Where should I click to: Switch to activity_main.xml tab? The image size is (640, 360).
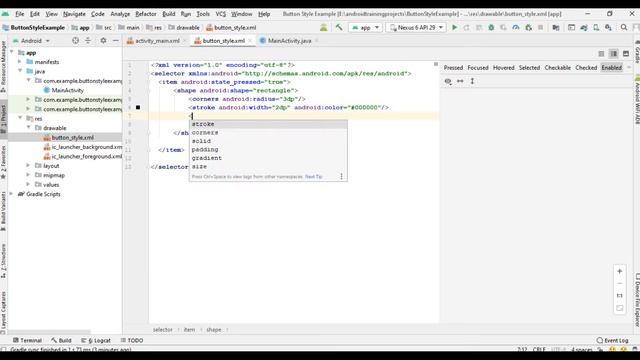pyautogui.click(x=157, y=41)
